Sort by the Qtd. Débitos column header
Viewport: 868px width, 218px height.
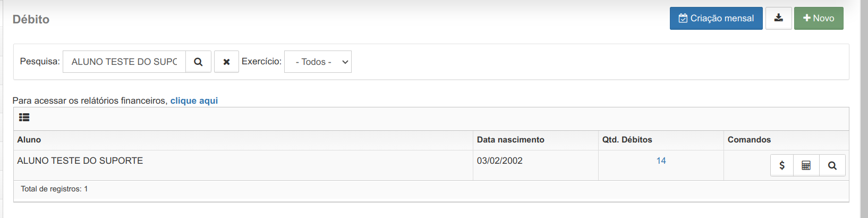[x=627, y=139]
